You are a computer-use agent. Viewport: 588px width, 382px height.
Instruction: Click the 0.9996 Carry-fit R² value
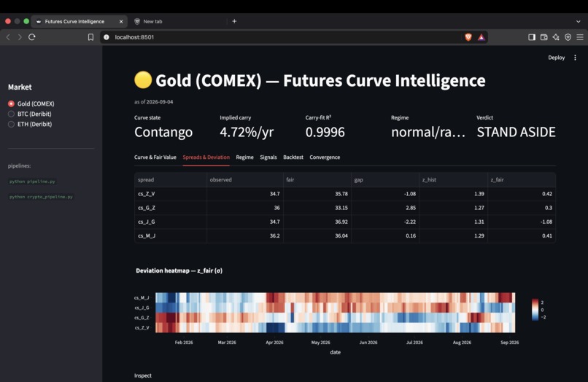click(x=325, y=132)
